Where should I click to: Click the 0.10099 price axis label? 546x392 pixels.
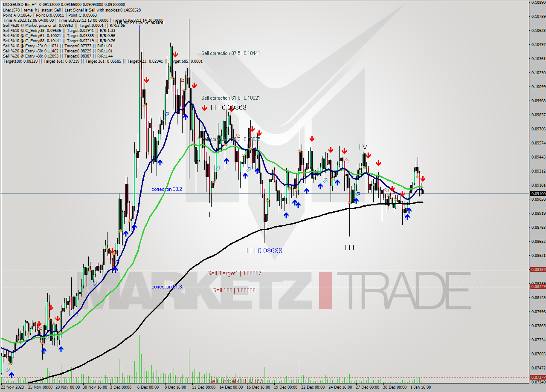coord(538,86)
